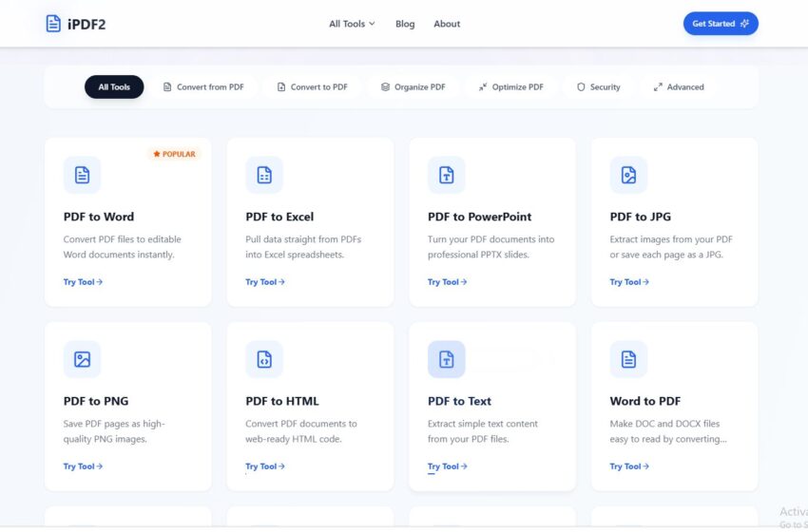Click Try Tool under PDF to JPG
The height and width of the screenshot is (532, 808).
(629, 282)
